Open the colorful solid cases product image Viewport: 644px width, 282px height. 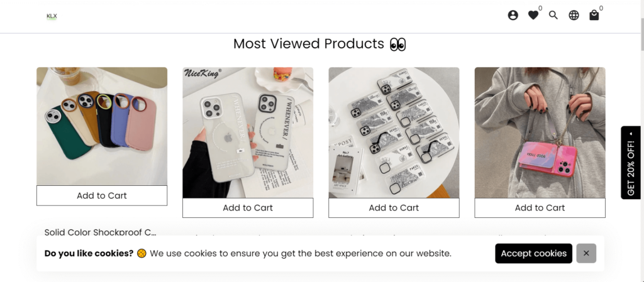102,126
